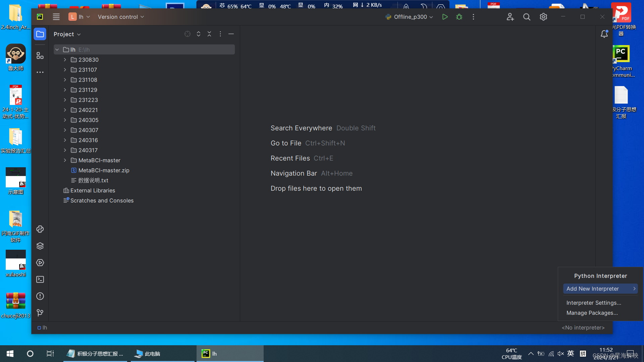Viewport: 644px width, 362px height.
Task: Expand the MetaBCI-master folder
Action: click(x=65, y=160)
